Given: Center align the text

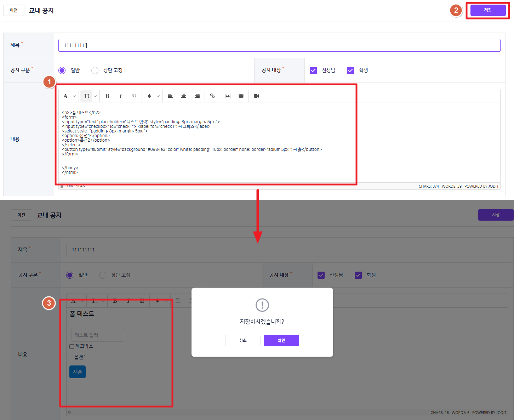Looking at the screenshot, I should [184, 96].
